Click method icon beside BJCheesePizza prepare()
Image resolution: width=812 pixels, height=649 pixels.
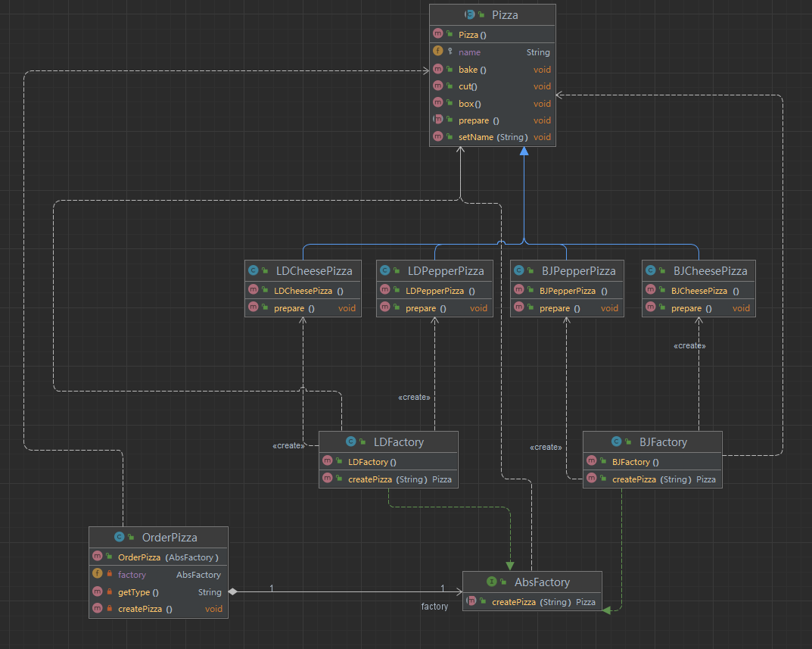coord(650,307)
